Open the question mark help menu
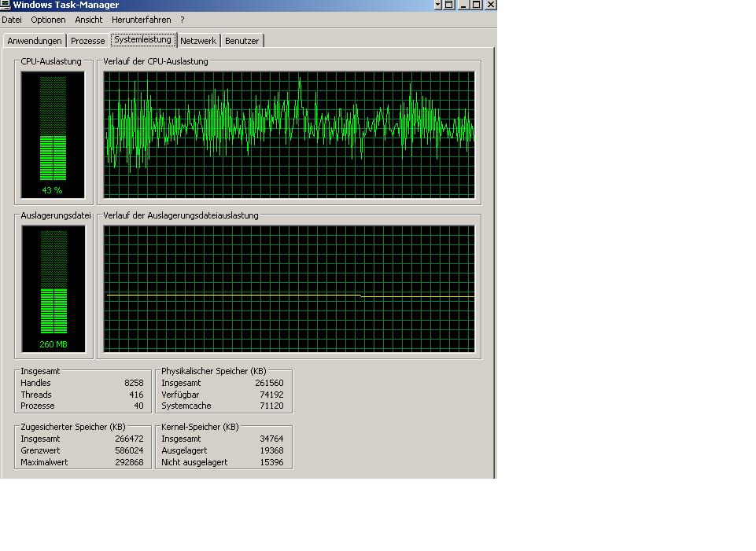 tap(183, 20)
